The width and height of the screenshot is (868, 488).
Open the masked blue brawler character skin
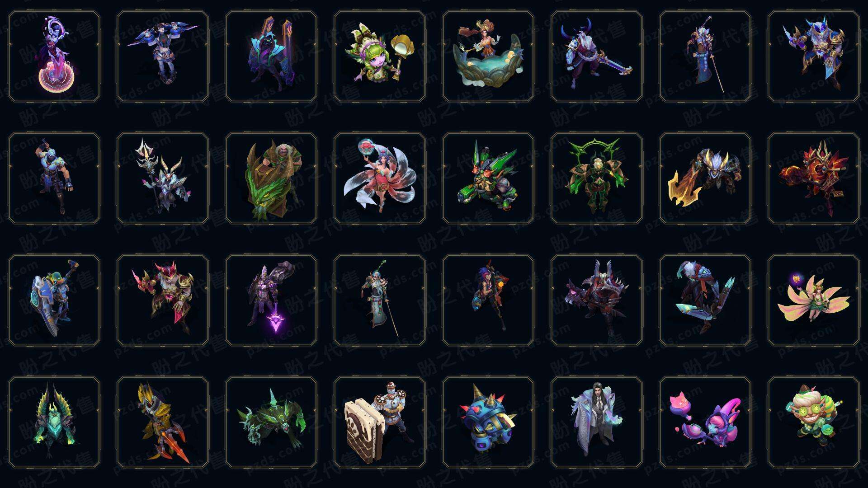coord(54,178)
